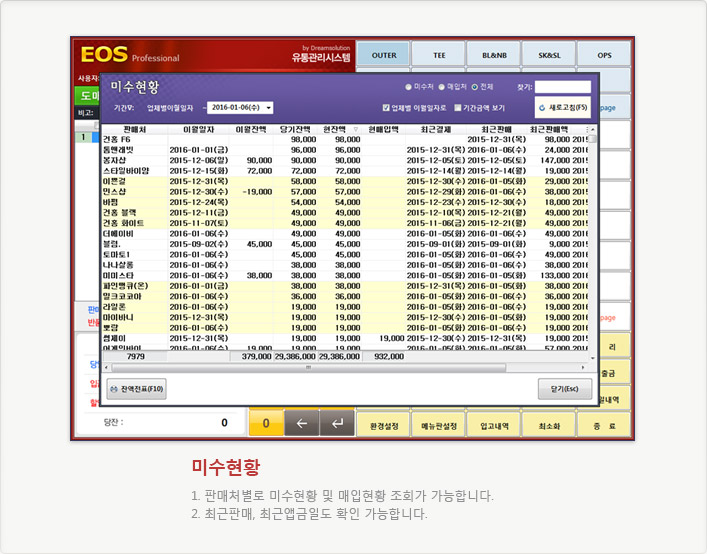Click the 29,386,000 당기잔액 total cell
This screenshot has width=707, height=554.
click(295, 357)
